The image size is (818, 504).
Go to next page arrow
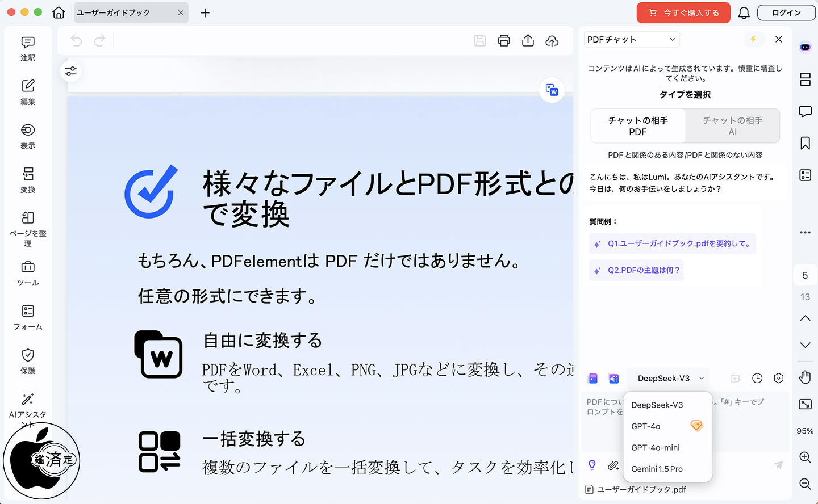click(x=805, y=345)
